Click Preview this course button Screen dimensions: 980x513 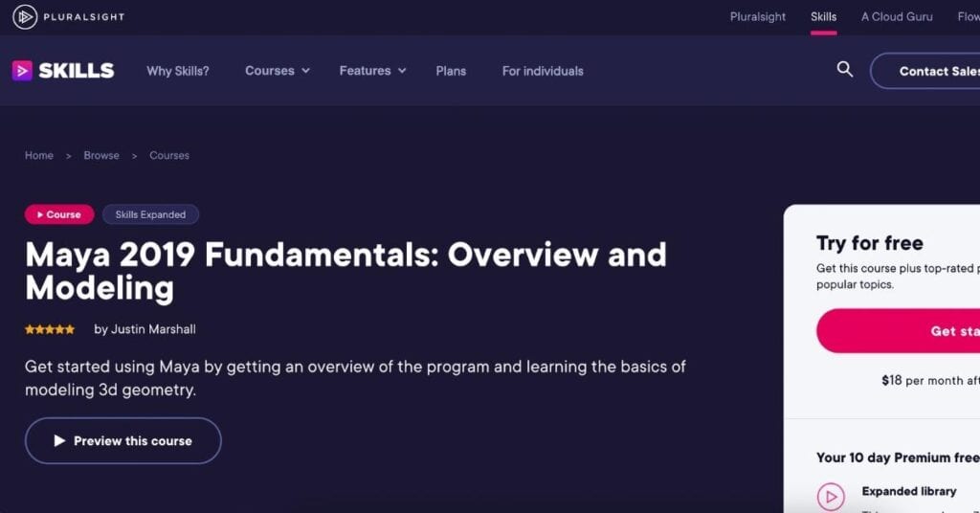click(123, 440)
